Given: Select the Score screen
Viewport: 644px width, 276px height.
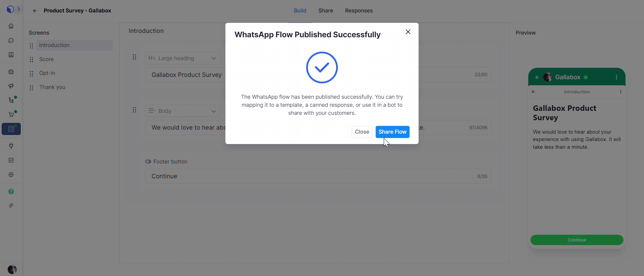Looking at the screenshot, I should tap(46, 59).
